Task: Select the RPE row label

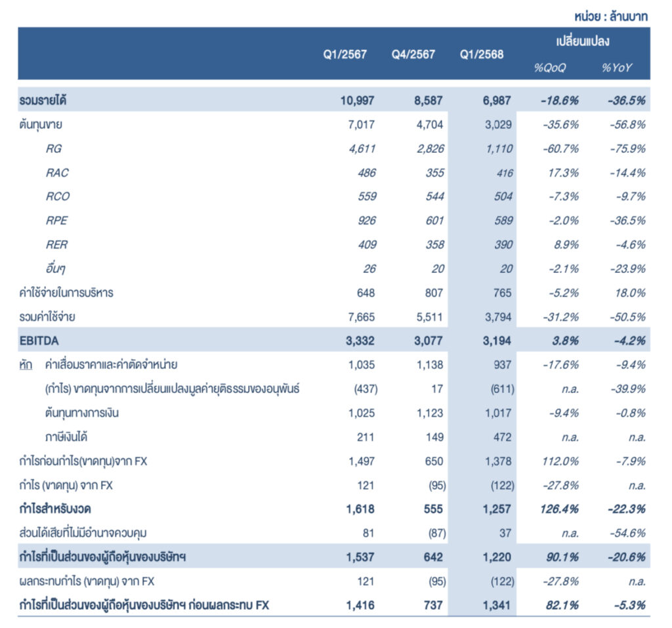Action: [x=57, y=221]
